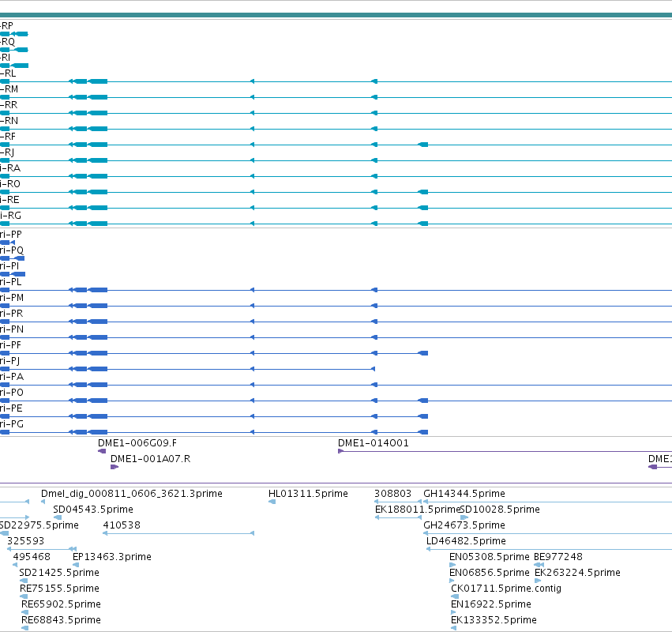672x632 pixels.
Task: Select the rightmost coding block on the ri-PF row
Action: pos(423,353)
